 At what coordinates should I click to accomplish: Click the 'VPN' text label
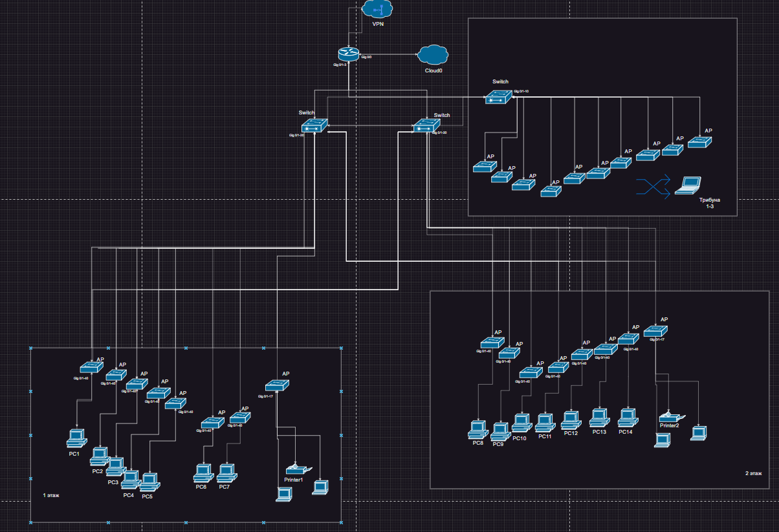click(378, 24)
